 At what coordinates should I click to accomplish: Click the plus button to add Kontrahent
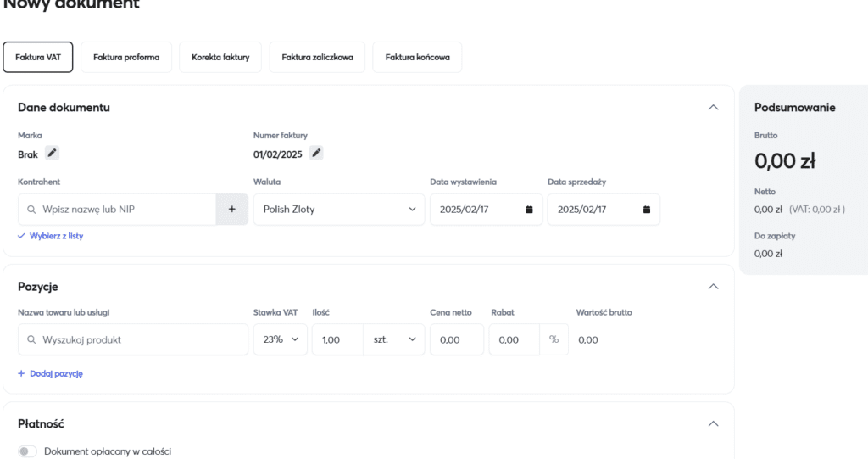231,210
